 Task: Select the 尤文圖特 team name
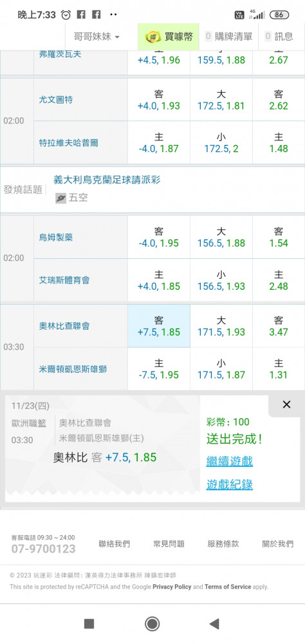(56, 100)
